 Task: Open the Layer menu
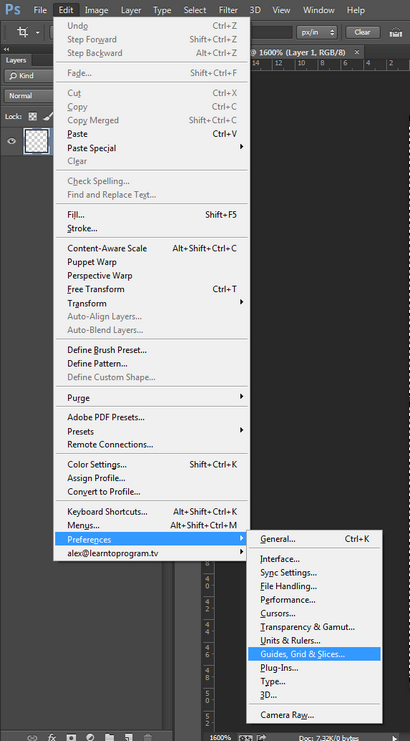[x=131, y=10]
